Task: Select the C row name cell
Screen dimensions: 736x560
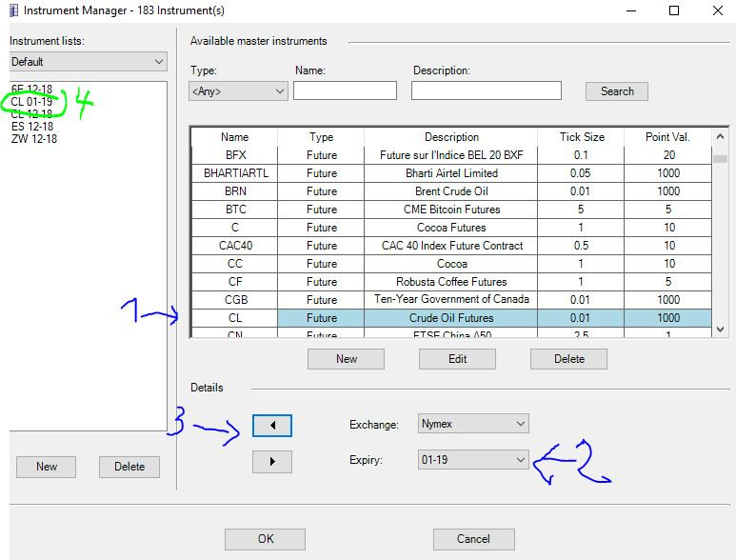Action: tap(234, 228)
